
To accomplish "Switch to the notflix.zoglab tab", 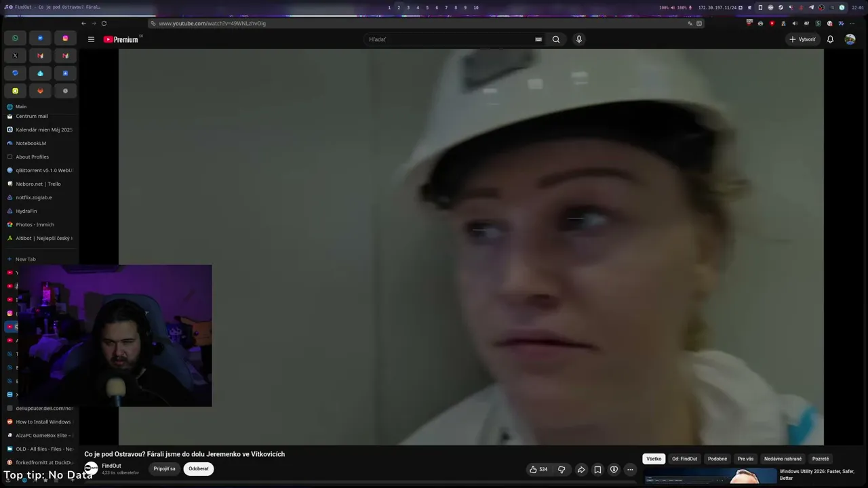I will tap(39, 197).
